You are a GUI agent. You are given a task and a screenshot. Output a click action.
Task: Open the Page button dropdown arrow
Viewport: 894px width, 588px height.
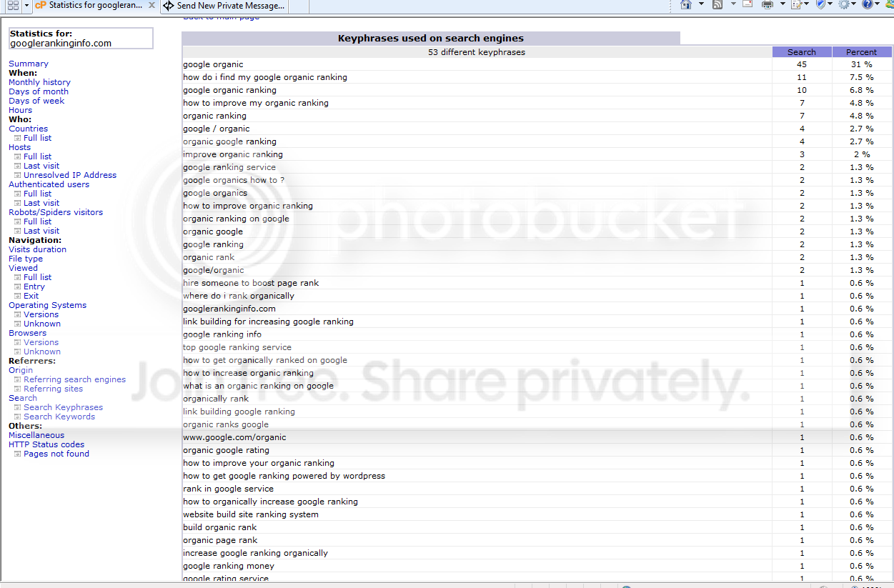pyautogui.click(x=806, y=4)
